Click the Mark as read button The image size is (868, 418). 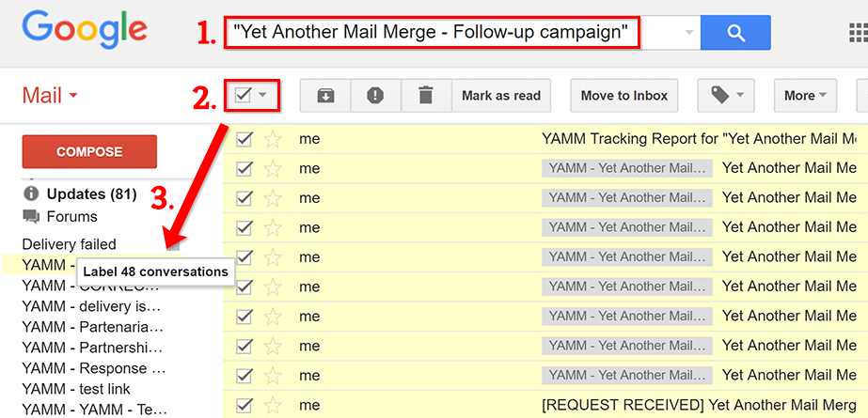tap(501, 96)
